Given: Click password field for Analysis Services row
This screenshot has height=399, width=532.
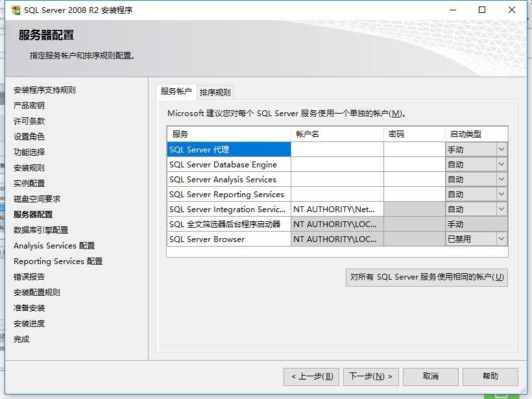Looking at the screenshot, I should [x=415, y=179].
